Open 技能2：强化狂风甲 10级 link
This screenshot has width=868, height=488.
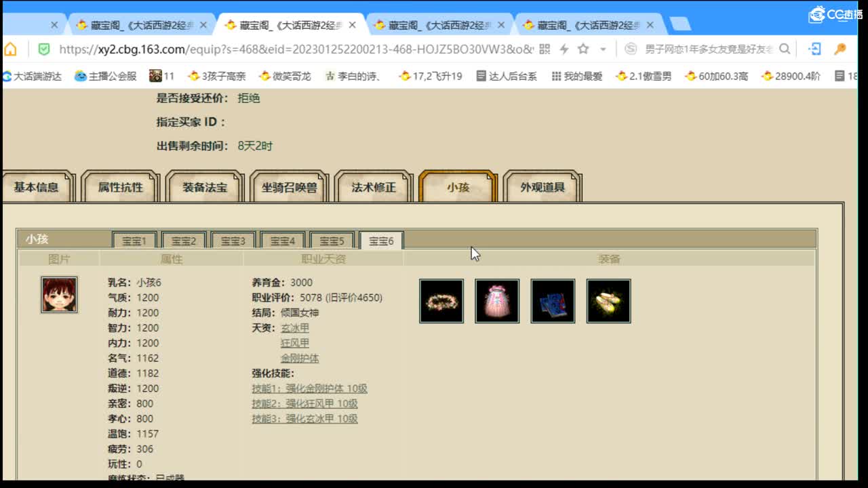coord(304,403)
